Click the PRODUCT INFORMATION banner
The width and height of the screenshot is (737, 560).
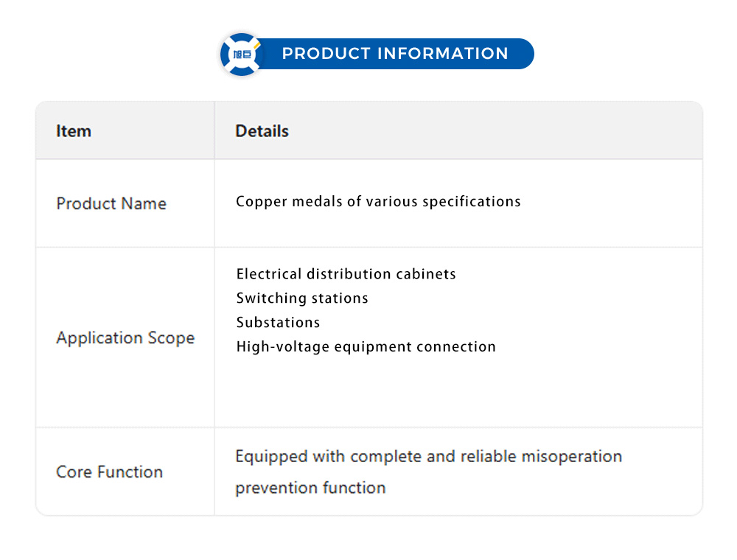tap(395, 54)
